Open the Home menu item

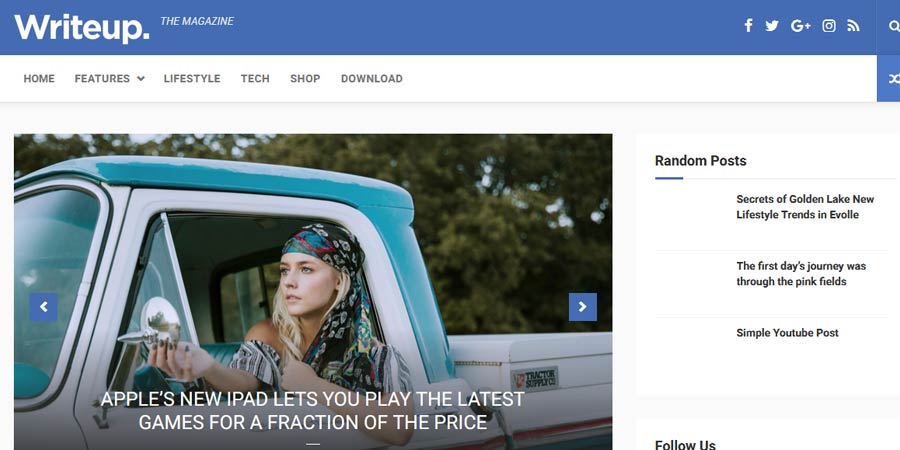(39, 79)
